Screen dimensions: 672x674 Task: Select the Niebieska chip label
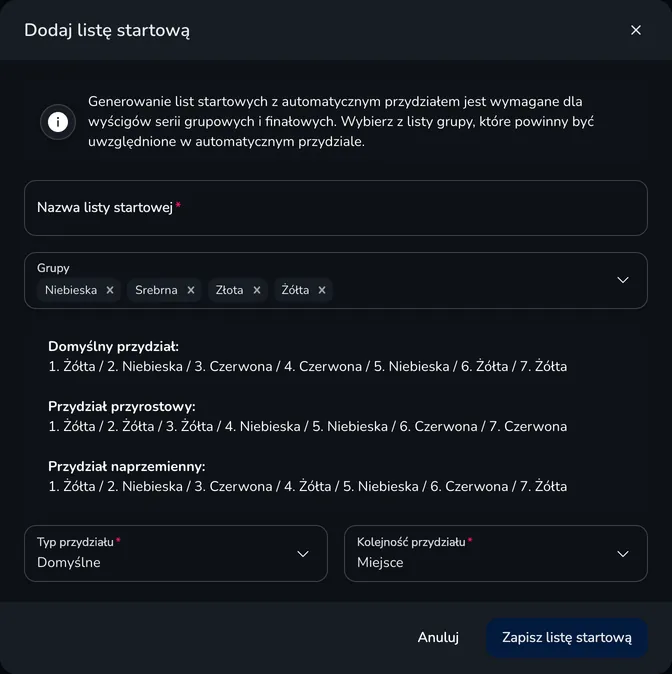[71, 290]
